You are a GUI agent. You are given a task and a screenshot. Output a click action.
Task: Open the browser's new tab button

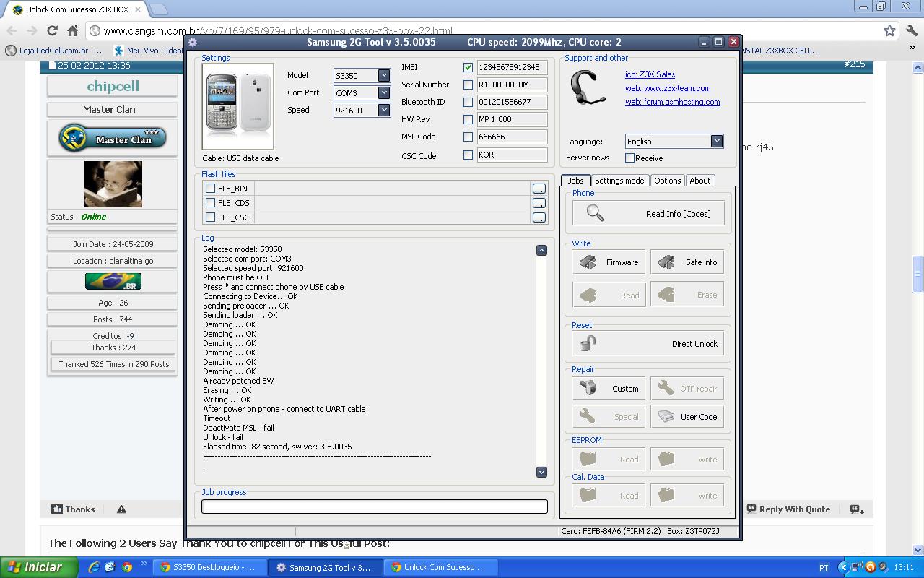[x=159, y=9]
